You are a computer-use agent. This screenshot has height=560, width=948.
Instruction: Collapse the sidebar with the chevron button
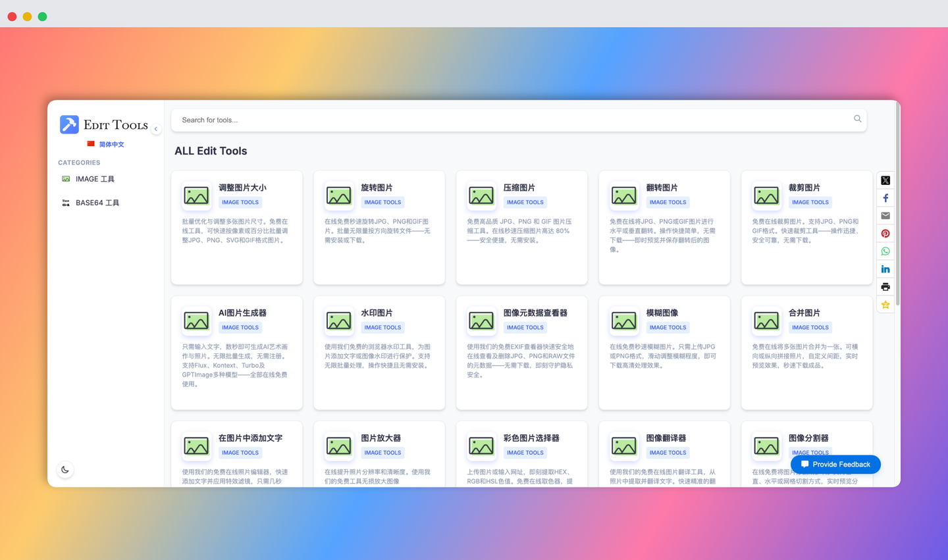(156, 129)
